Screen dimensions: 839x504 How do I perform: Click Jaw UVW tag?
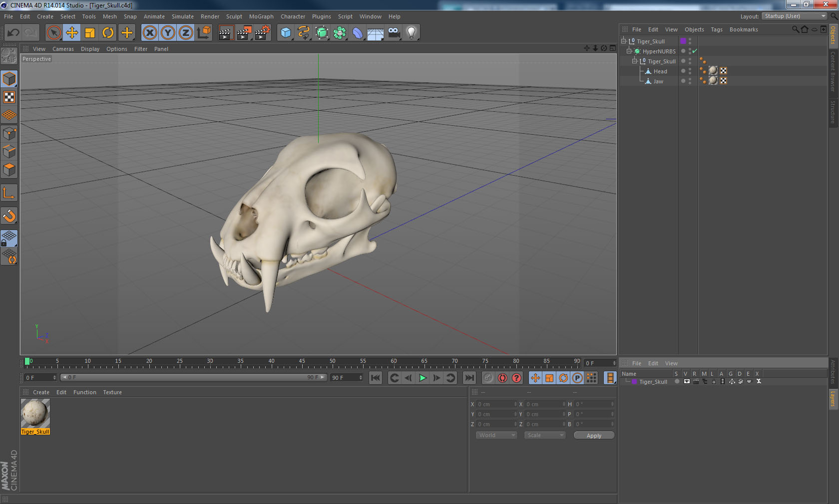[x=723, y=81]
